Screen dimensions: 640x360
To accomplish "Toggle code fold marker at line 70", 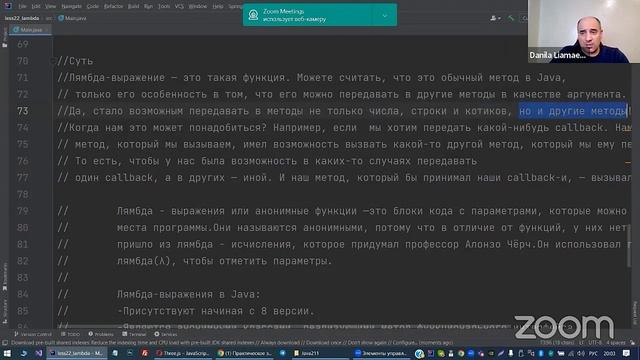I will coord(52,61).
